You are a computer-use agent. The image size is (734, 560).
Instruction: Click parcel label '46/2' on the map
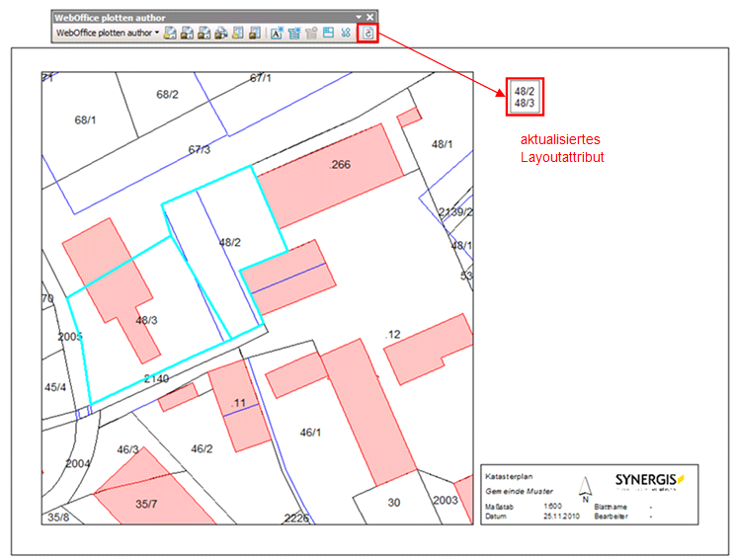202,449
